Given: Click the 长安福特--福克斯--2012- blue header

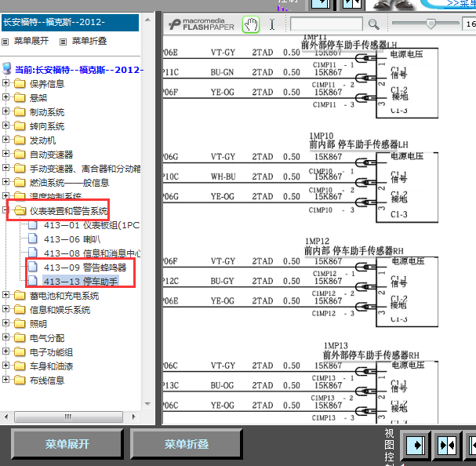Looking at the screenshot, I should pos(70,23).
